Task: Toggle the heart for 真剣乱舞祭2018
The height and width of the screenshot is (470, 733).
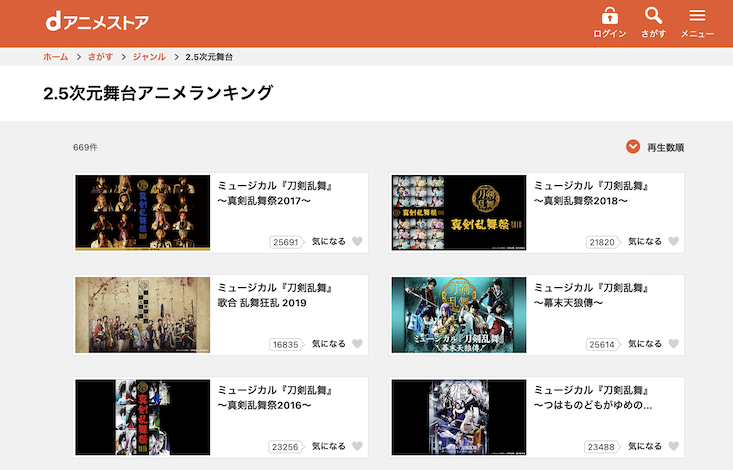Action: 674,242
